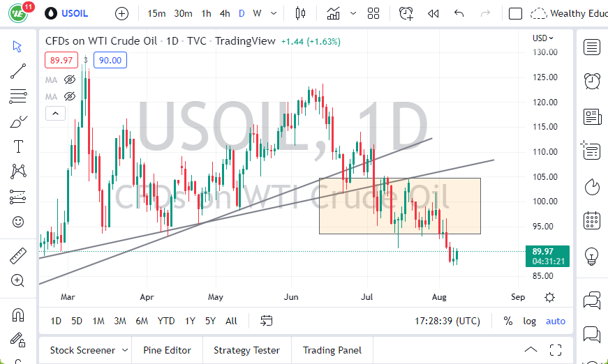This screenshot has width=608, height=364.
Task: Select the text annotation tool
Action: (x=18, y=146)
